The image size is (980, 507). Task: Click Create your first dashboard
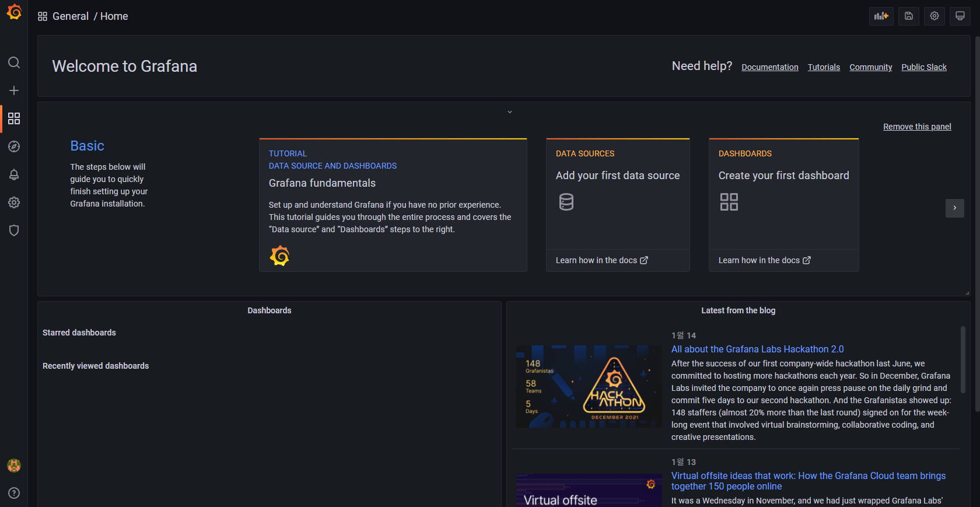784,176
